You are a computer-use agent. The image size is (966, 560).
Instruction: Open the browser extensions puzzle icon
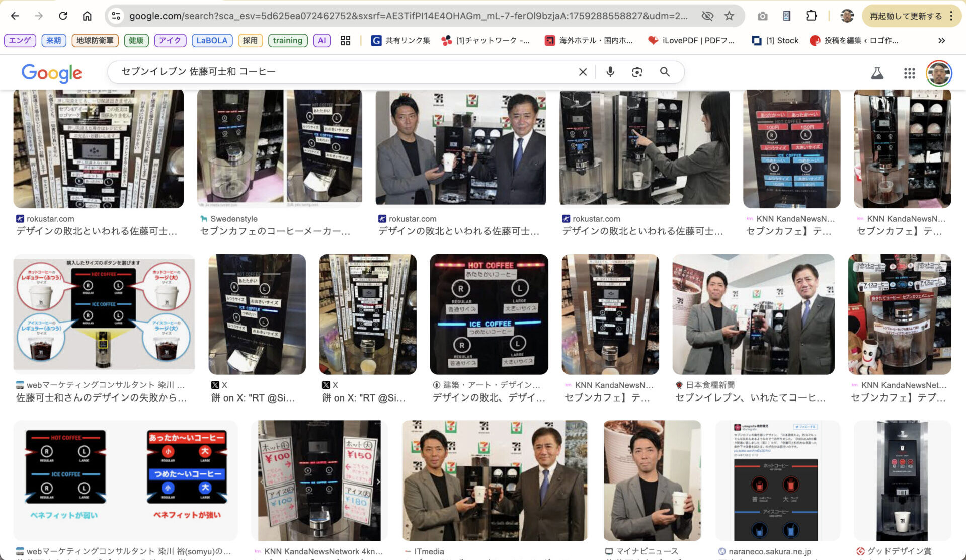tap(811, 16)
